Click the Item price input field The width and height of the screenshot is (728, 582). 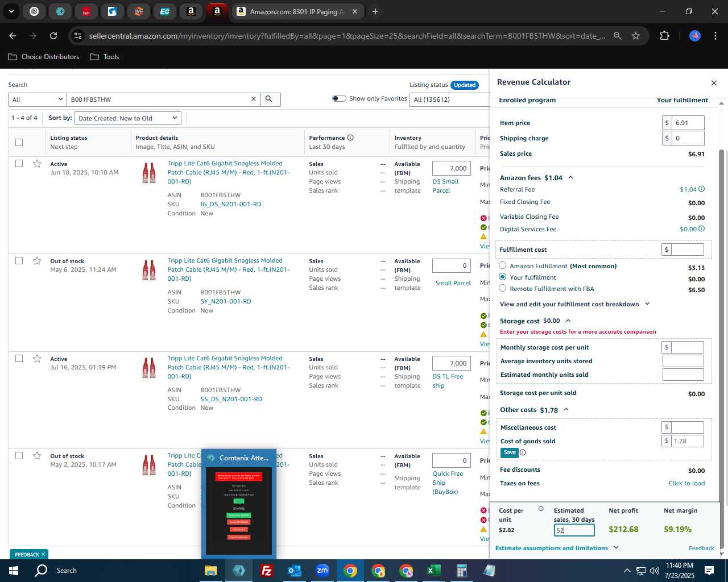coord(688,123)
